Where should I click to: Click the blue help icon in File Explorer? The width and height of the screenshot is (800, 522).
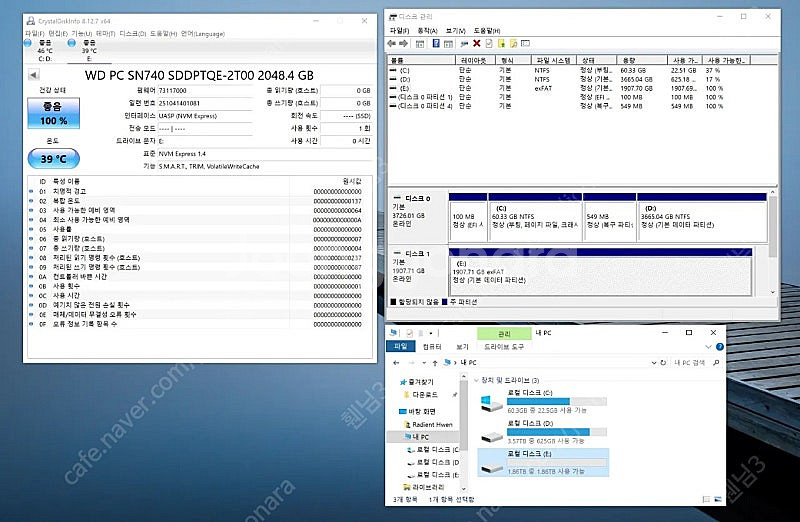(x=719, y=347)
